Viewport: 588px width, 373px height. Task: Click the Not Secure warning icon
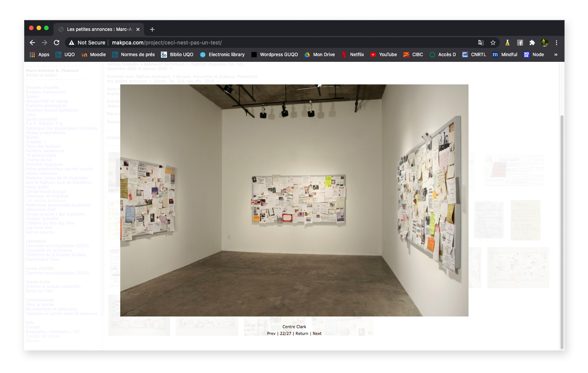coord(72,43)
